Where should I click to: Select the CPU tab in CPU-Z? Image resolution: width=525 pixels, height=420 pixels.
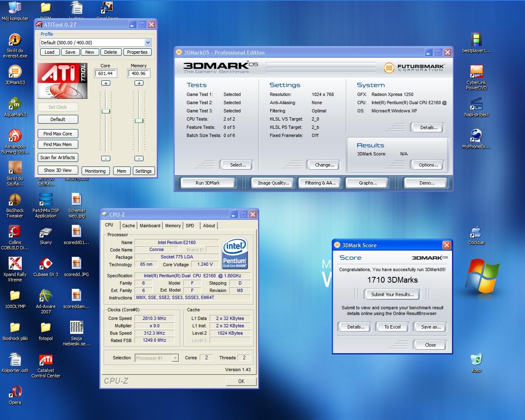[109, 225]
